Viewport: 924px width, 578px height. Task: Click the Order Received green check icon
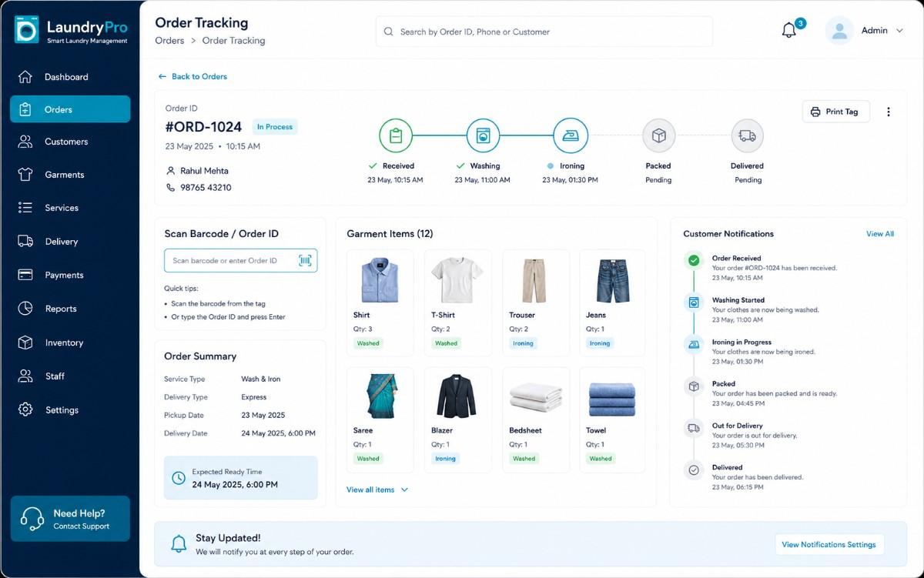pyautogui.click(x=694, y=261)
